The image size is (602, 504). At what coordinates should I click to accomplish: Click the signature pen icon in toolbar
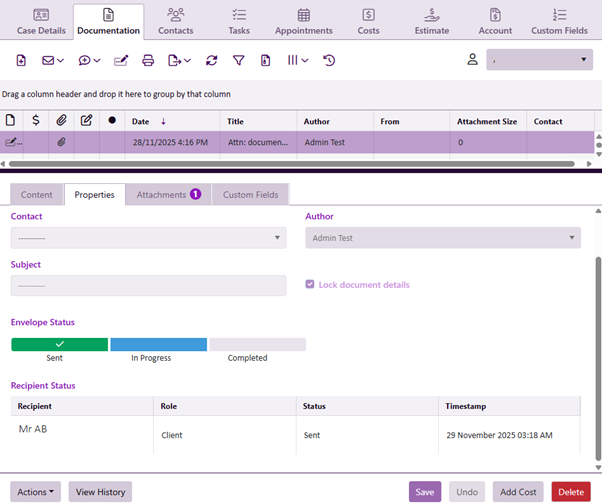point(121,61)
